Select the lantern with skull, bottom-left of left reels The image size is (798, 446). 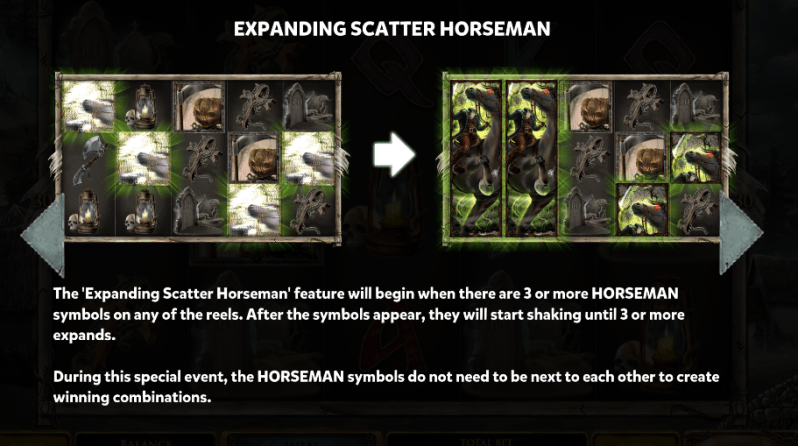click(89, 210)
